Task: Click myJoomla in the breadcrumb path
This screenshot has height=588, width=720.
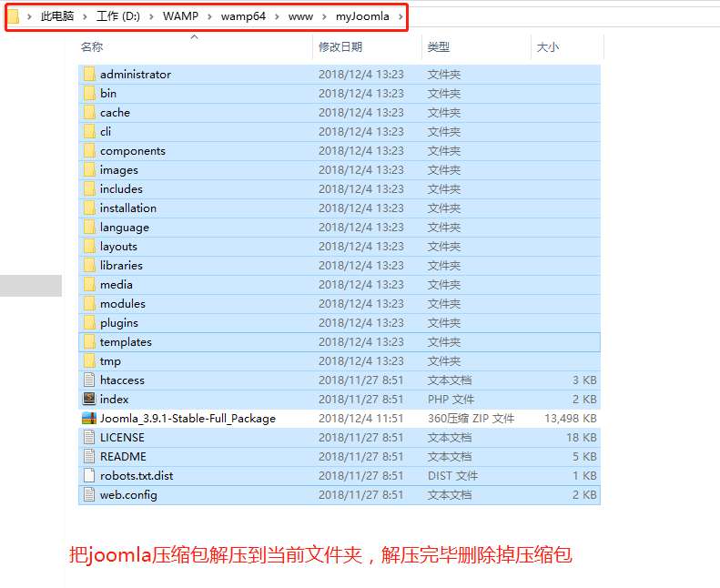Action: click(x=362, y=16)
